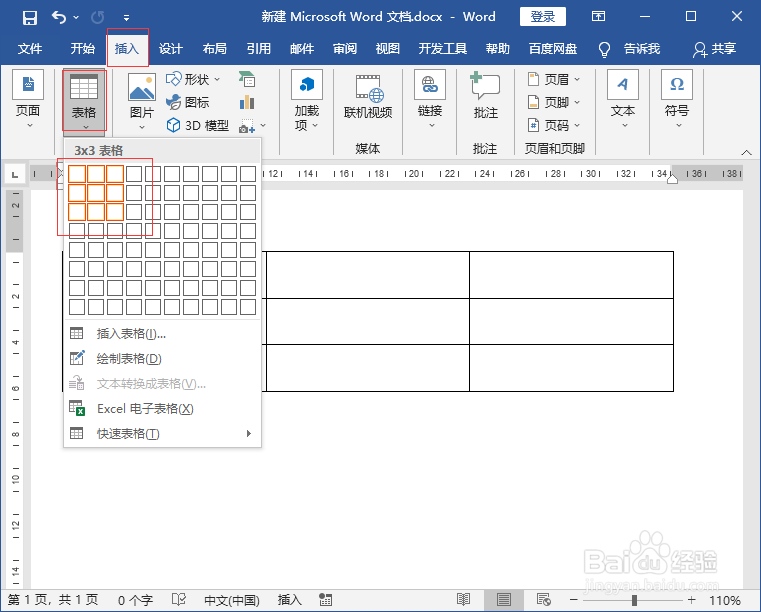Open the 加载项 add-ins button
The height and width of the screenshot is (612, 761).
[307, 102]
